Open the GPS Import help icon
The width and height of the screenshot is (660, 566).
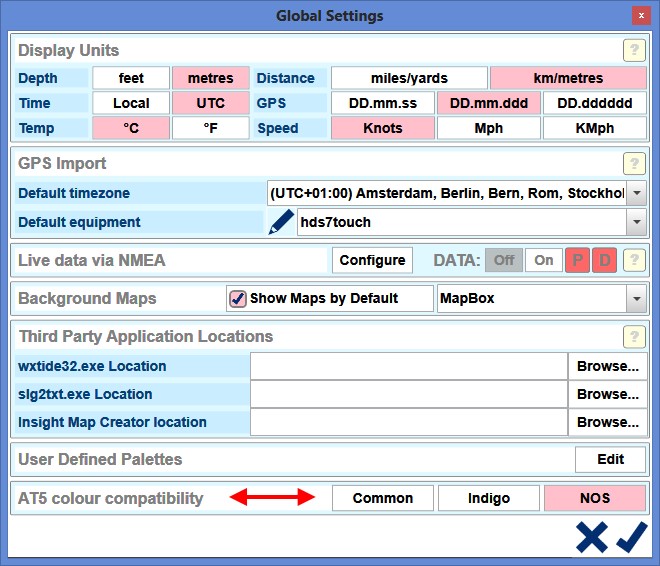pyautogui.click(x=634, y=164)
